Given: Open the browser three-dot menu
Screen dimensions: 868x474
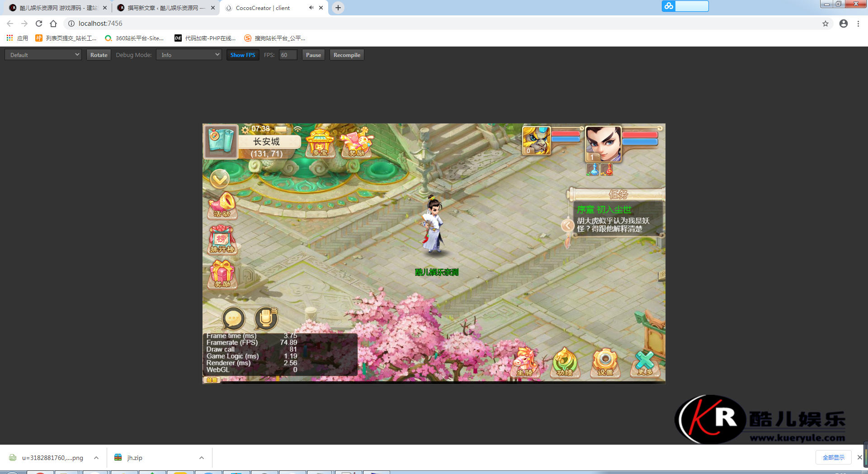Looking at the screenshot, I should point(858,24).
